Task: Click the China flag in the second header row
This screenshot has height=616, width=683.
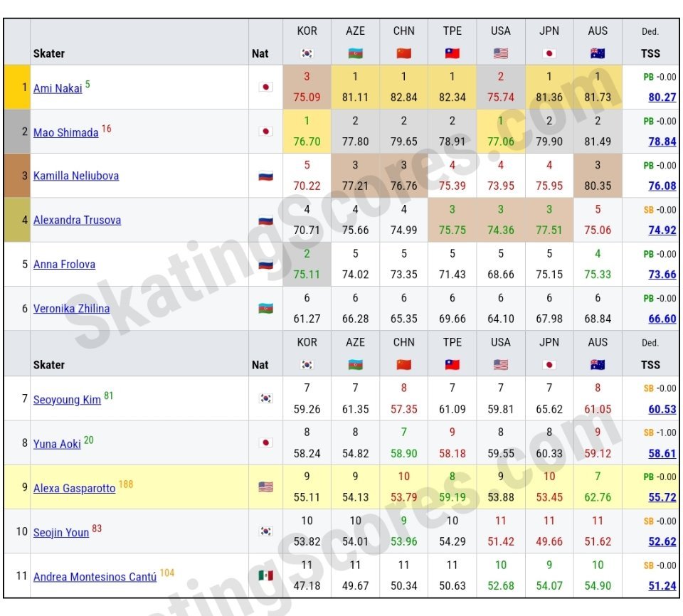Action: pyautogui.click(x=404, y=365)
